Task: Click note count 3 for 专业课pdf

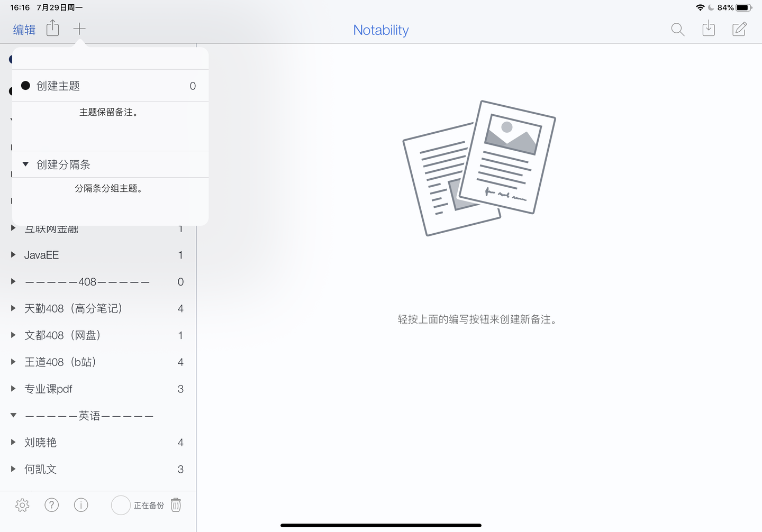Action: coord(180,389)
